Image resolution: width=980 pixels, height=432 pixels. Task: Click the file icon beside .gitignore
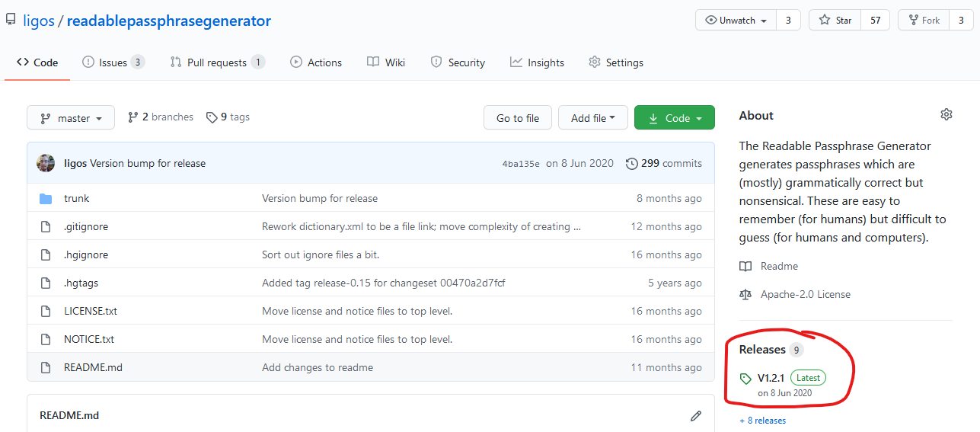[x=46, y=226]
